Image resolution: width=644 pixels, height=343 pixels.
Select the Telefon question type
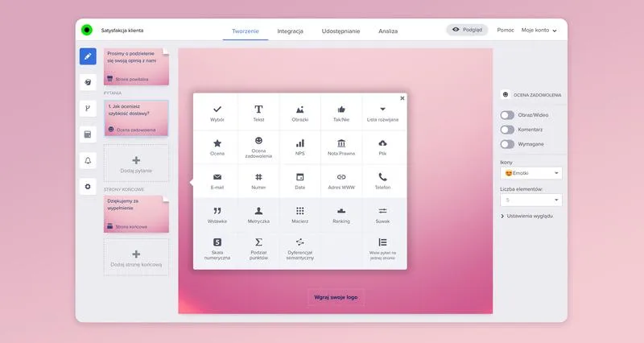tap(382, 180)
